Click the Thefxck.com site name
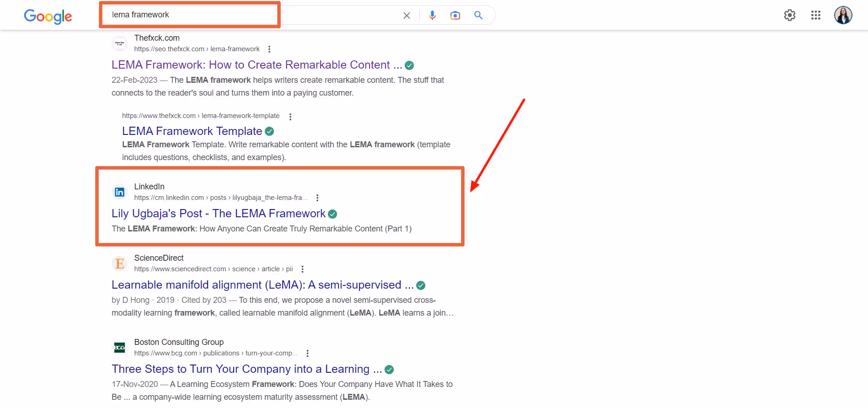This screenshot has width=868, height=408. [x=157, y=38]
